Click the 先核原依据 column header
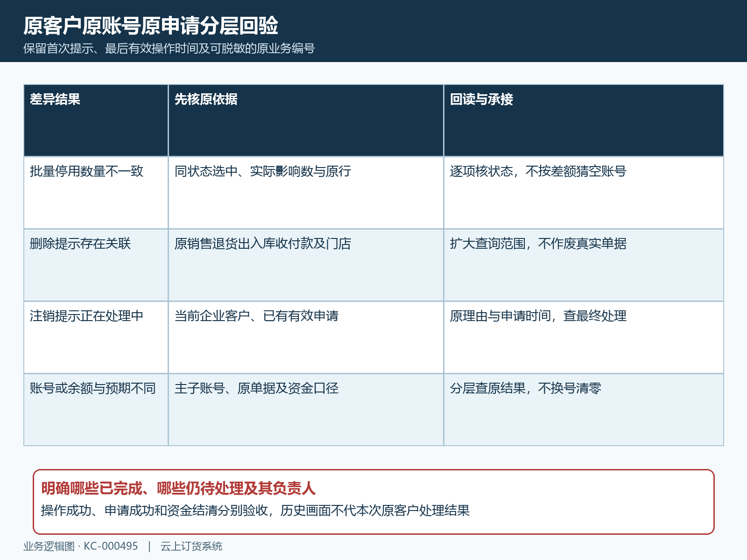 pos(306,120)
